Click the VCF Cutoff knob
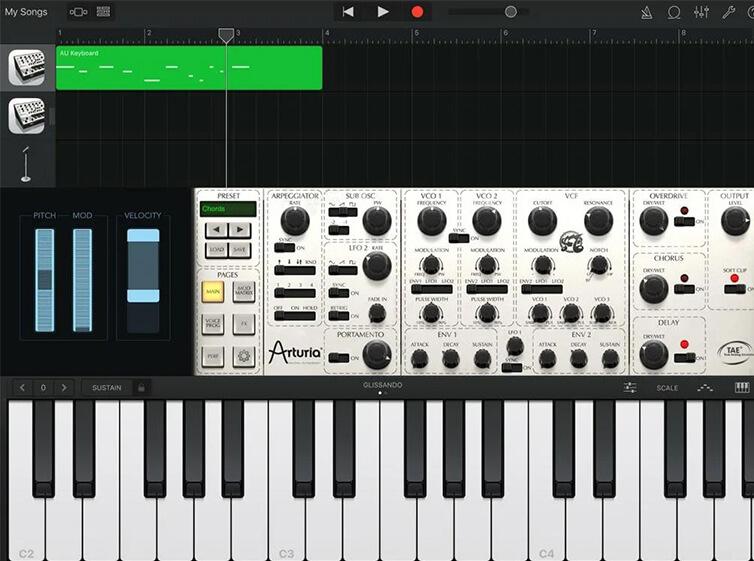This screenshot has height=561, width=754. point(542,221)
